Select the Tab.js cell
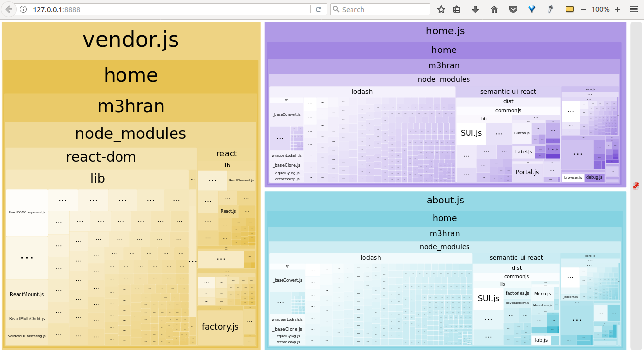The image size is (644, 352). 541,340
